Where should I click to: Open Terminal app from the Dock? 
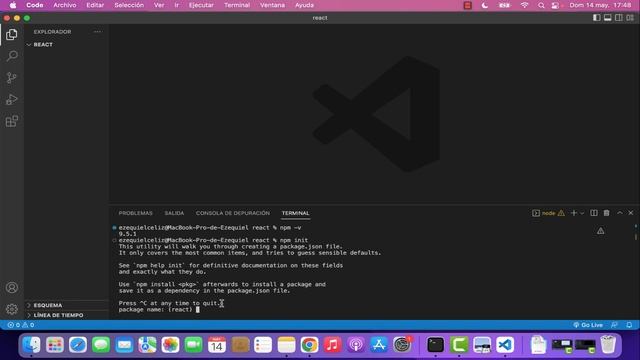pyautogui.click(x=436, y=345)
